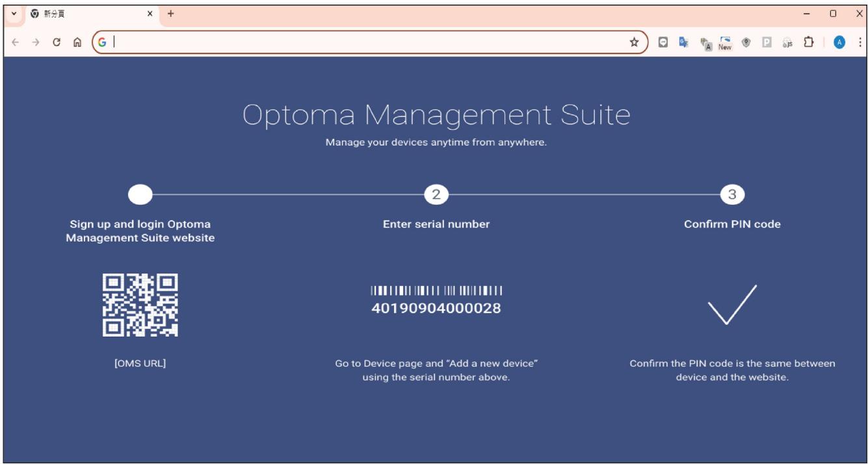The height and width of the screenshot is (464, 868).
Task: Click the 'Enter serial number' label
Action: click(x=436, y=224)
